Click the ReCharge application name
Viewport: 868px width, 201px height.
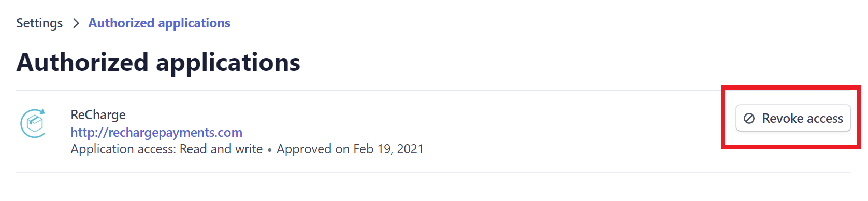pos(98,114)
